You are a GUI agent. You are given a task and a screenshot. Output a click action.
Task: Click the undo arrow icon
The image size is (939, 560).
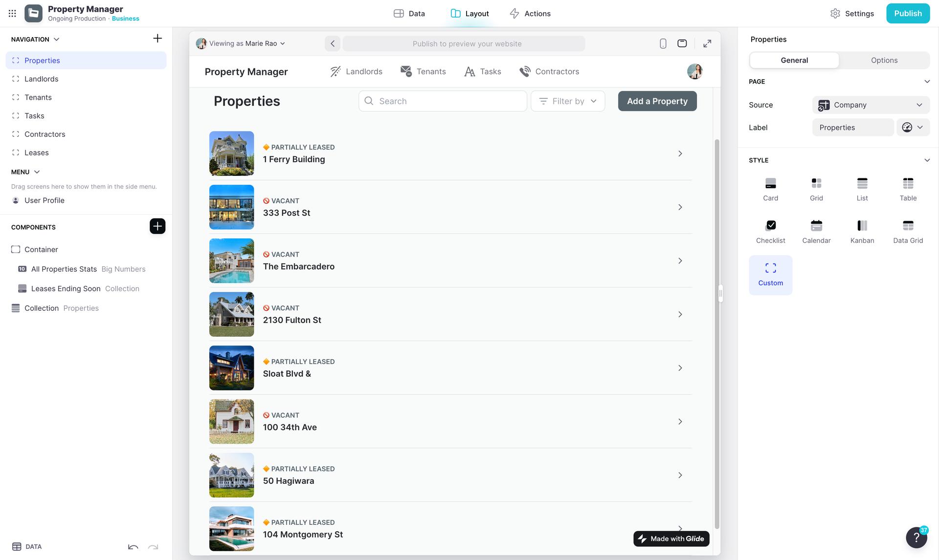click(x=133, y=547)
